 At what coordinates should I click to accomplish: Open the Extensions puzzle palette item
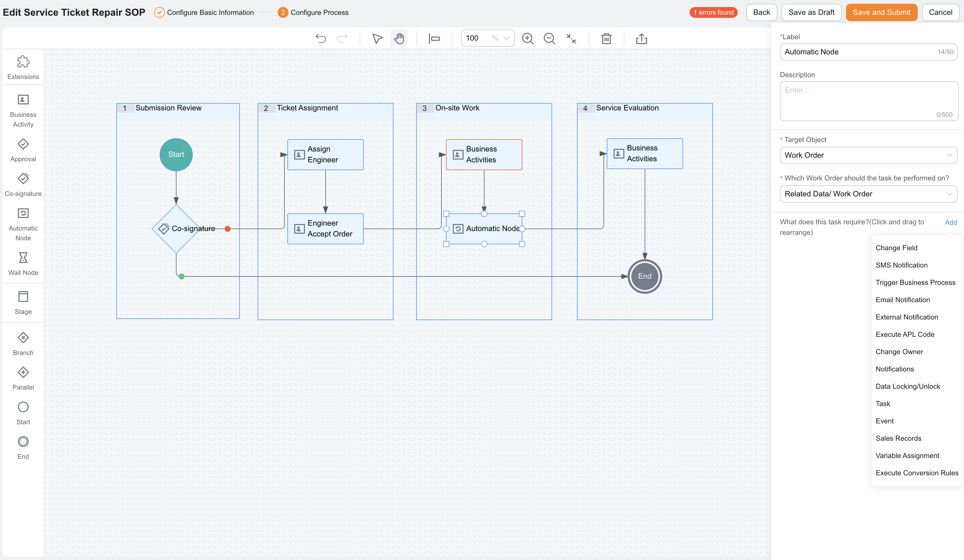23,68
